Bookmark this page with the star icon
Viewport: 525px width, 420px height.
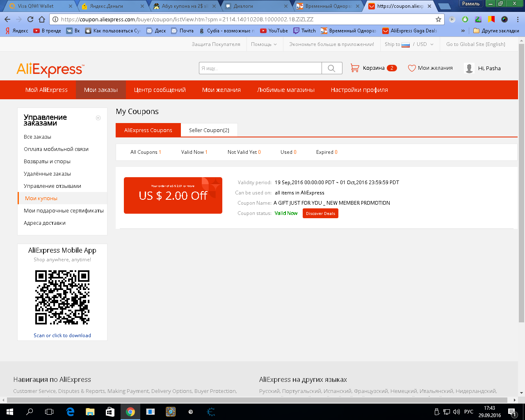[438, 19]
